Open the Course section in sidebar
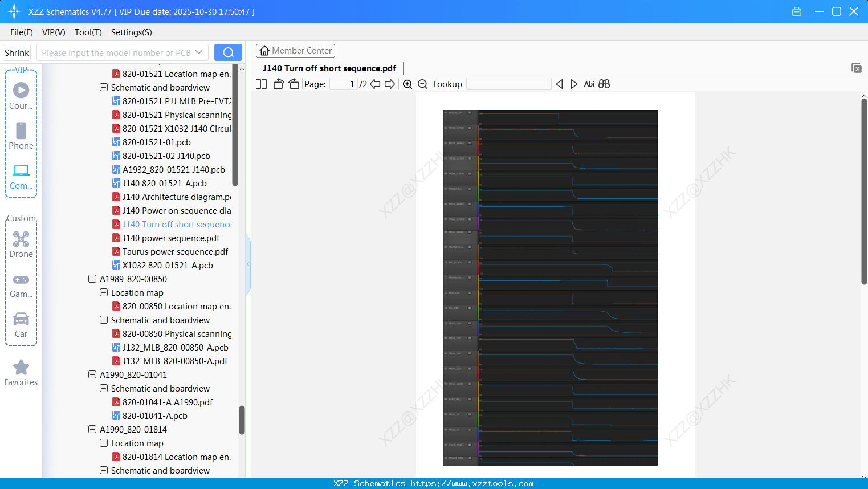Image resolution: width=868 pixels, height=489 pixels. [x=21, y=96]
